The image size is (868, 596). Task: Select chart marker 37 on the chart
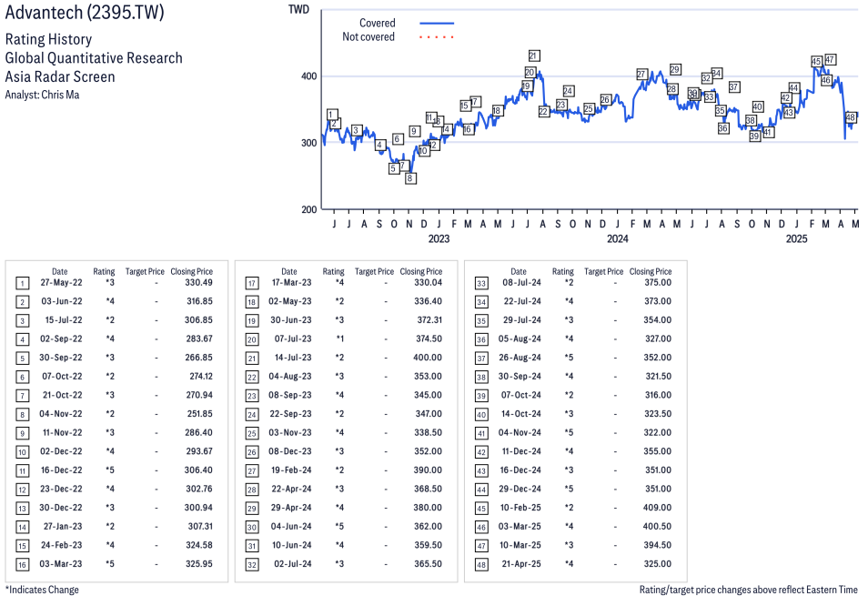coord(734,86)
